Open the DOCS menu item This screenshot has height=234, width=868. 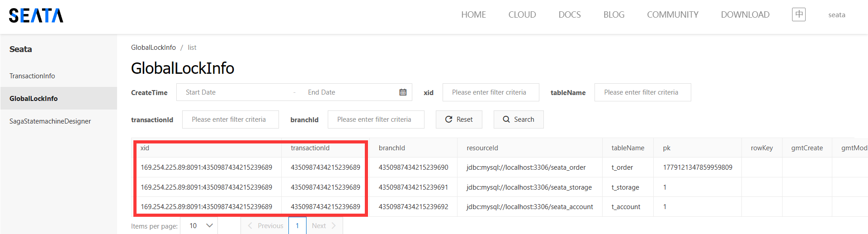570,15
